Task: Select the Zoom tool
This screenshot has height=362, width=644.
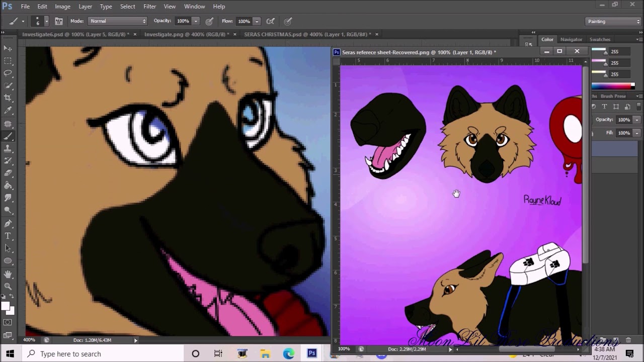Action: (8, 287)
